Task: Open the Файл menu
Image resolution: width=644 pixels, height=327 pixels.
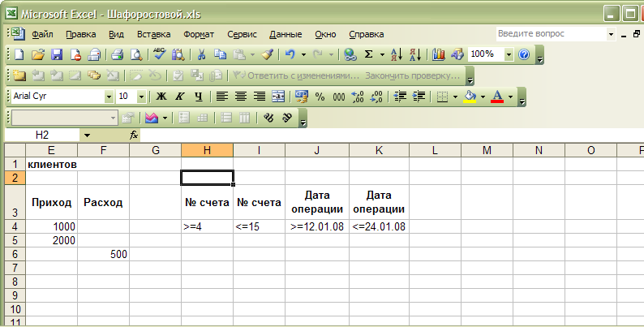Action: (42, 35)
